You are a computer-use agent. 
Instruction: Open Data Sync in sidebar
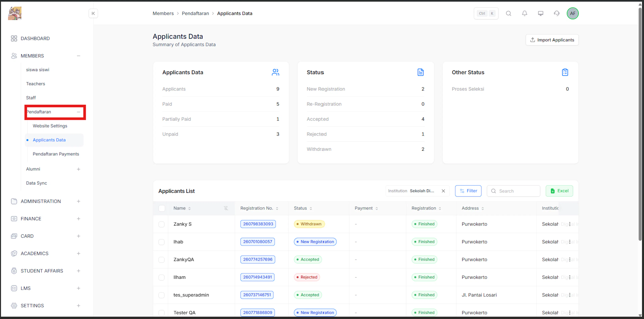tap(37, 183)
